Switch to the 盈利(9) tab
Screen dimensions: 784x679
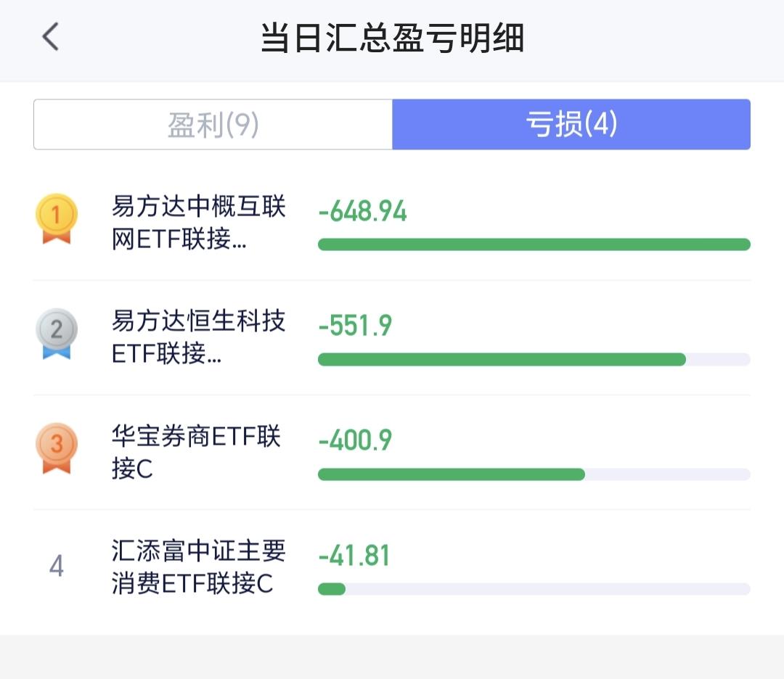tap(213, 124)
